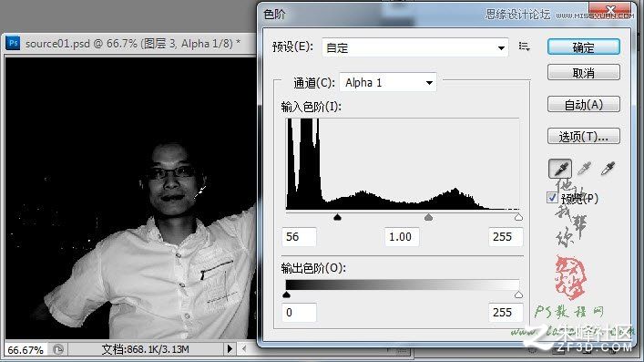Select the white point eyedropper

[608, 169]
